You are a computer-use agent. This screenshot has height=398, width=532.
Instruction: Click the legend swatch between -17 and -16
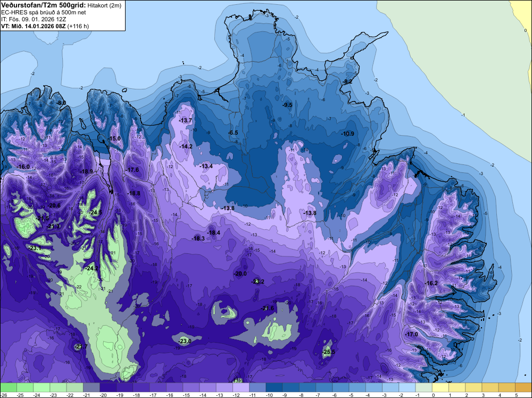click(158, 387)
